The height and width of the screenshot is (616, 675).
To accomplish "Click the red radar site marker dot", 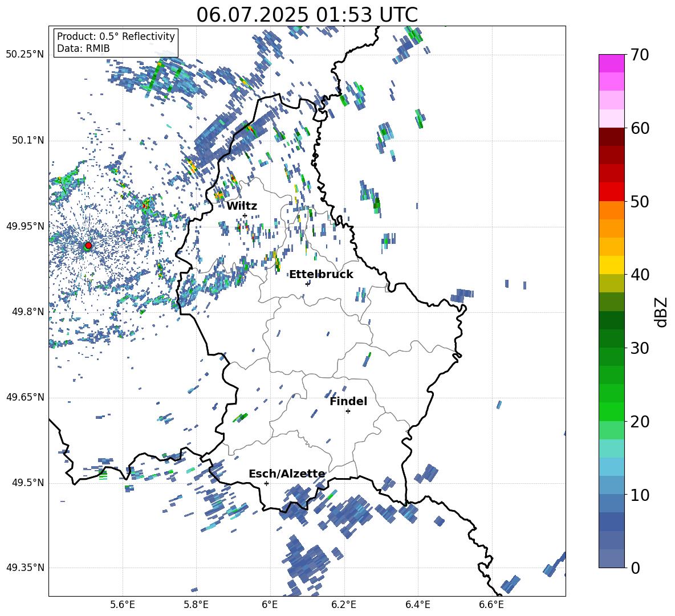I will pos(88,245).
